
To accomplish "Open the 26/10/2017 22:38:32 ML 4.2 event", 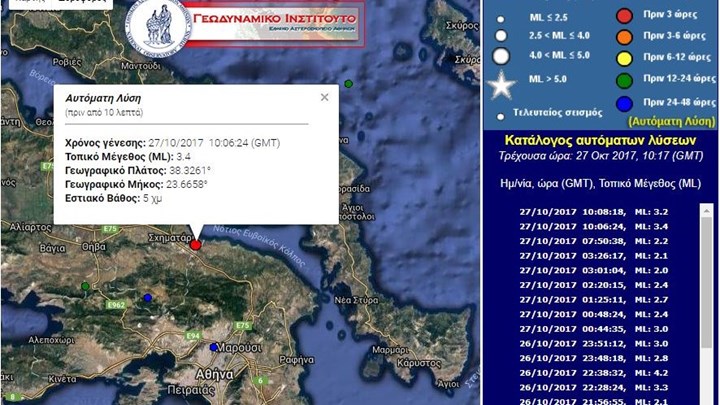I will click(600, 372).
